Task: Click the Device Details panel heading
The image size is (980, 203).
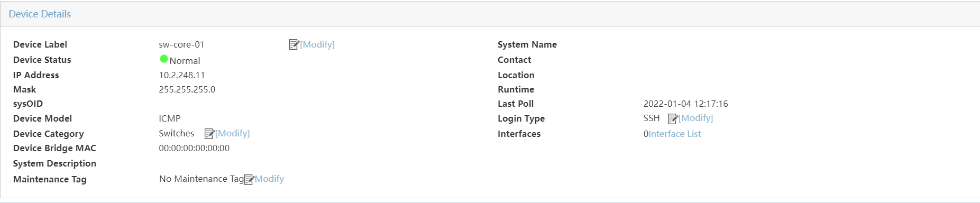Action: coord(40,14)
